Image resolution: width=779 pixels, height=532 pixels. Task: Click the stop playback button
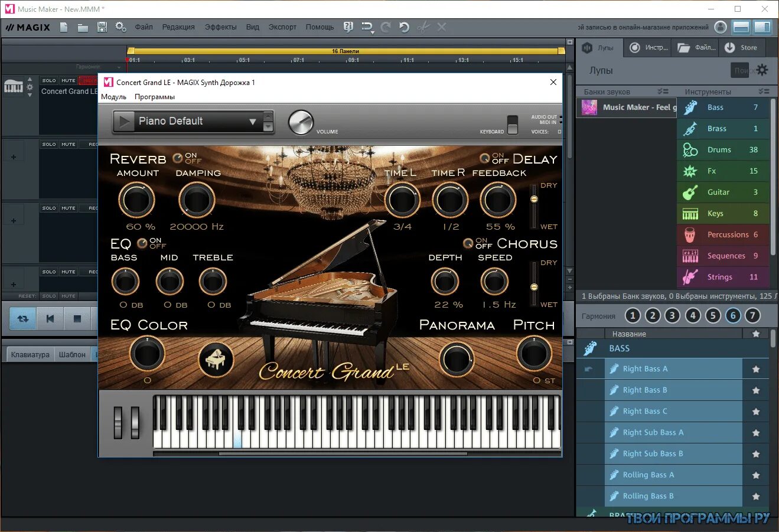coord(77,319)
